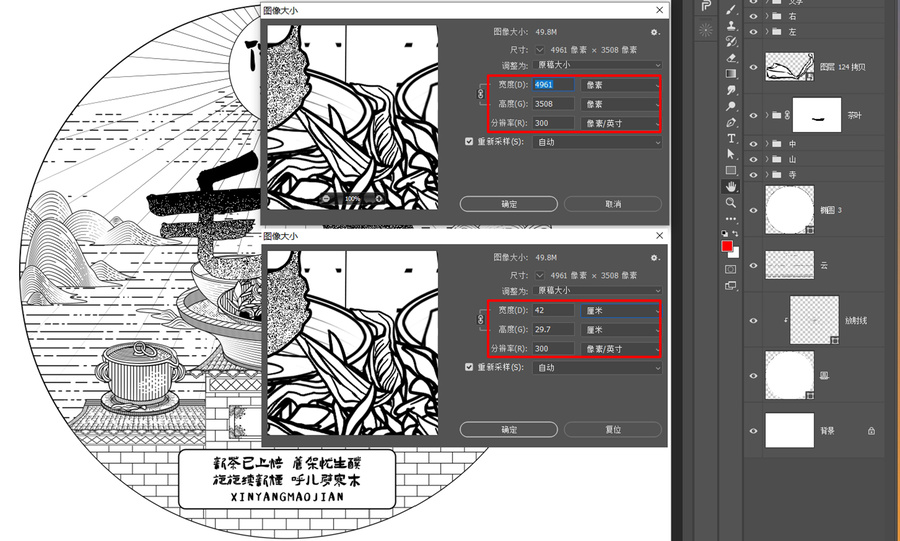Image resolution: width=900 pixels, height=541 pixels.
Task: Select the Pen tool
Action: [x=731, y=122]
